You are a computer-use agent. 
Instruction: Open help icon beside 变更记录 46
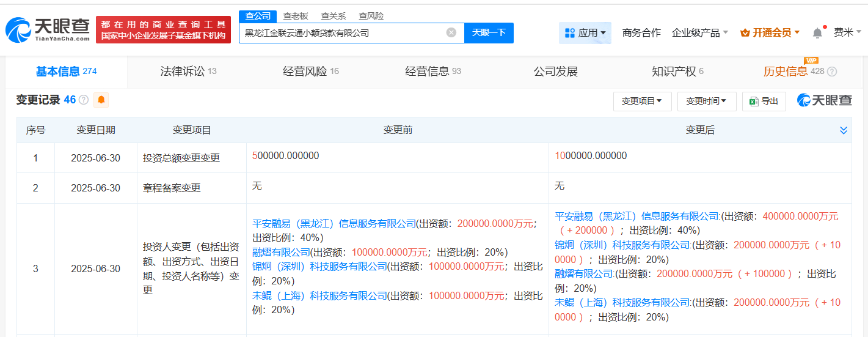[x=84, y=100]
